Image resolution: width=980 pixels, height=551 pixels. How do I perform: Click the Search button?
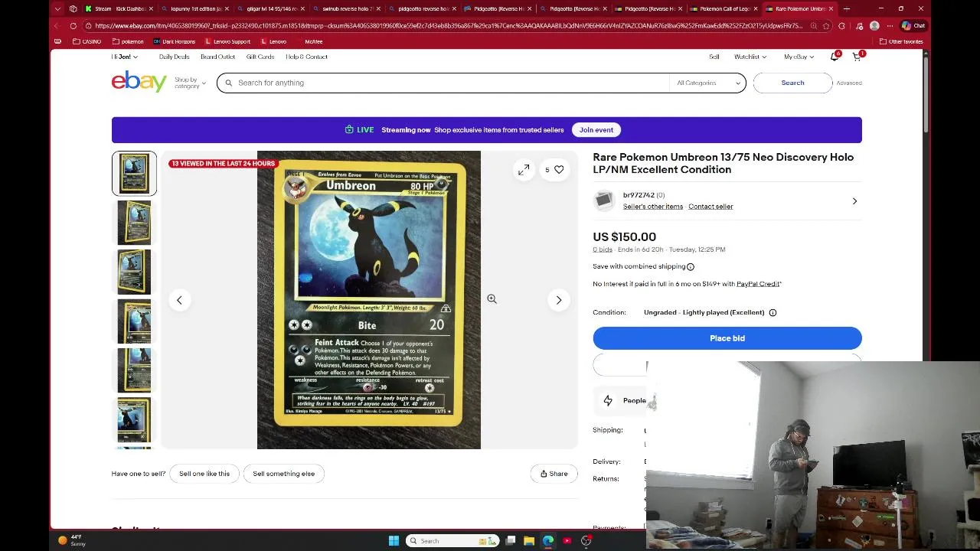[x=792, y=83]
